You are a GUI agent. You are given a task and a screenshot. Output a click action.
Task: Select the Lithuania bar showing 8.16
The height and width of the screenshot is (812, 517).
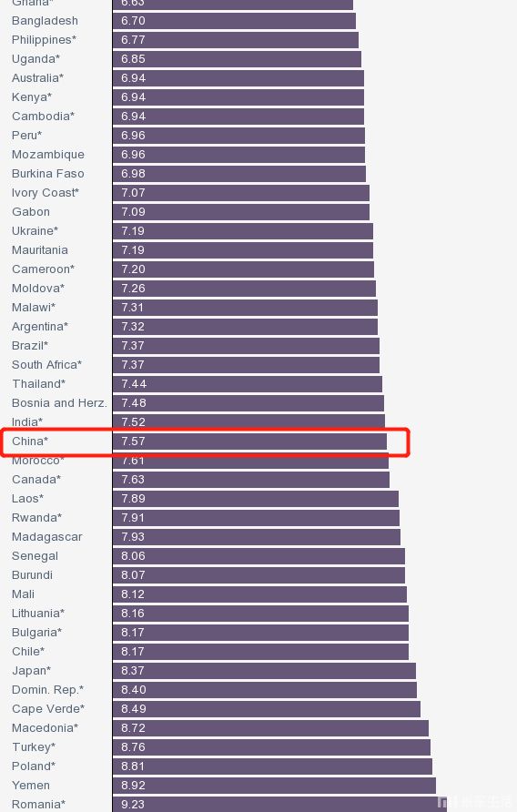[x=260, y=614]
